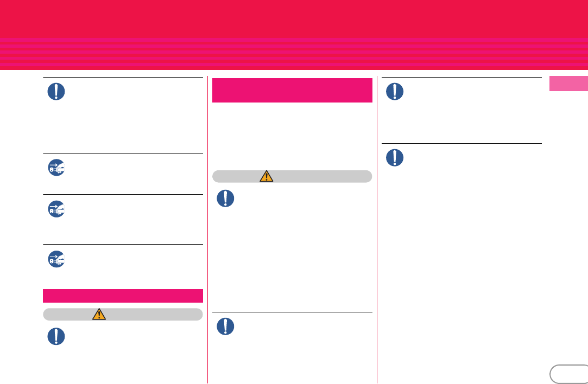The height and width of the screenshot is (384, 588).
Task: Click the top exclamation icon in left column
Action: click(x=56, y=92)
